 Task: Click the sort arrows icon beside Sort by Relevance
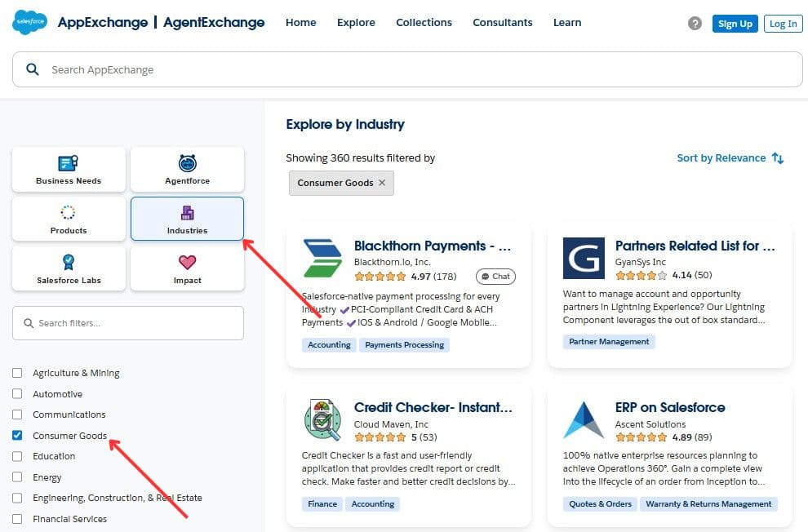pyautogui.click(x=778, y=158)
